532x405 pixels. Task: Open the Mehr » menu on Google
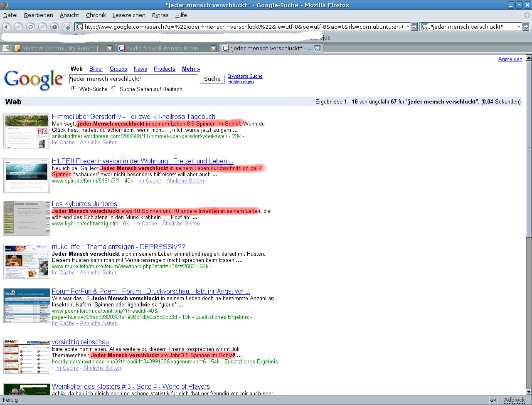191,69
